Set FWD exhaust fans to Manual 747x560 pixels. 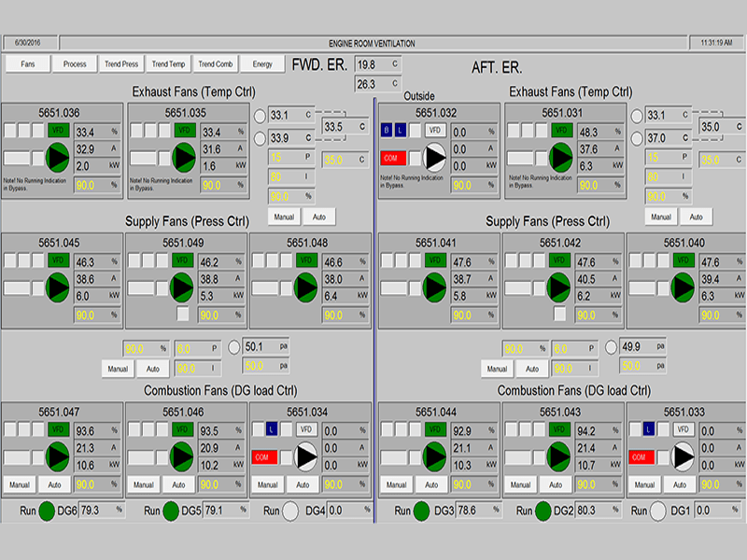click(x=284, y=217)
